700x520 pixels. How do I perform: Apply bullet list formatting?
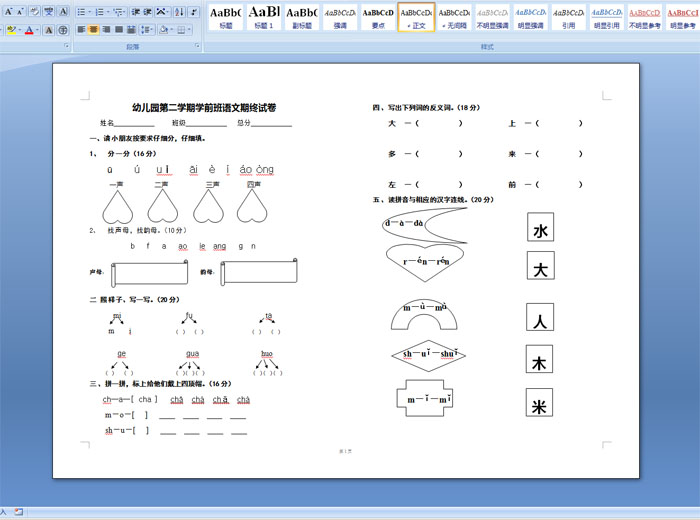(x=81, y=12)
